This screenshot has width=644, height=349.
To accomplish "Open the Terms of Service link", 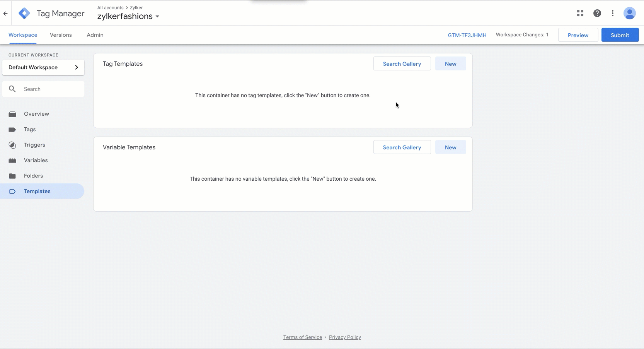I will [x=303, y=337].
